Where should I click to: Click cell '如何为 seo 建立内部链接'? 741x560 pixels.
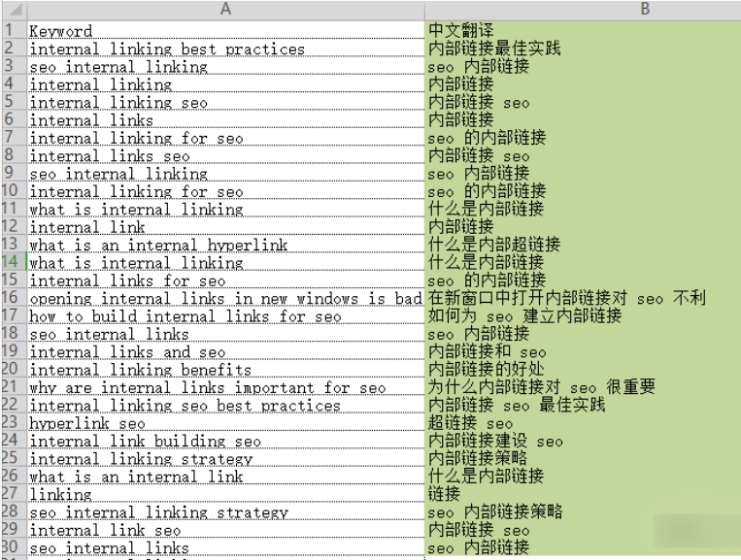pos(583,315)
